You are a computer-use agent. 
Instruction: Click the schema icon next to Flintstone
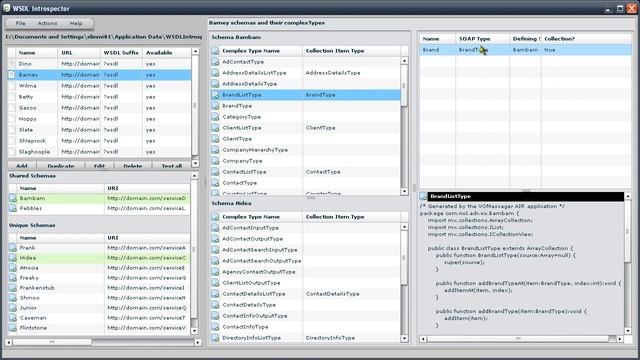pos(13,328)
